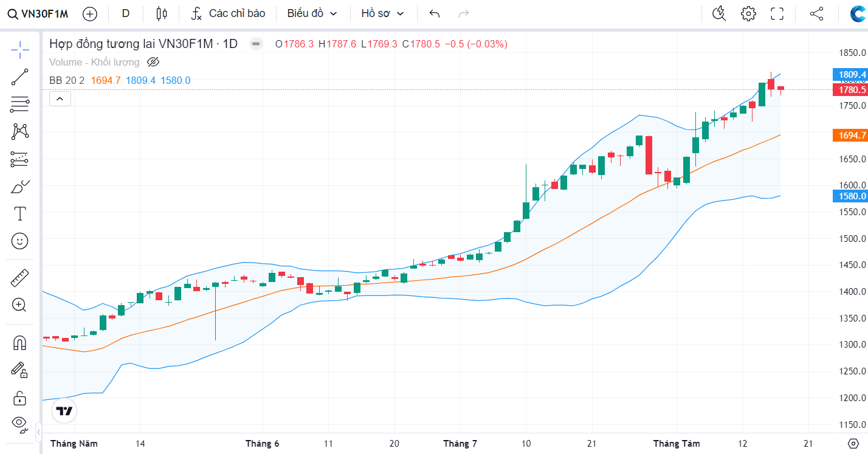Screen dimensions: 868x454
Task: Enter fullscreen mode
Action: click(x=777, y=13)
